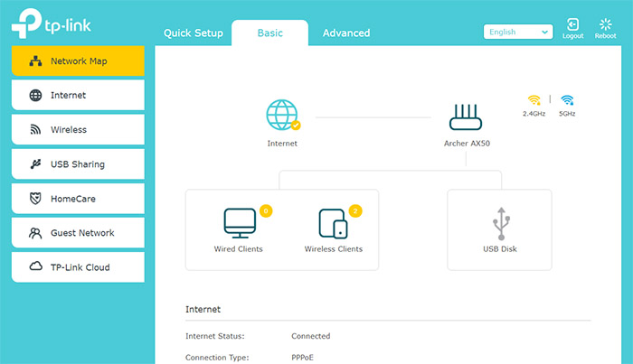Screen dimensions: 633x364
Task: Select the Archer AX50 router icon
Action: click(x=466, y=117)
